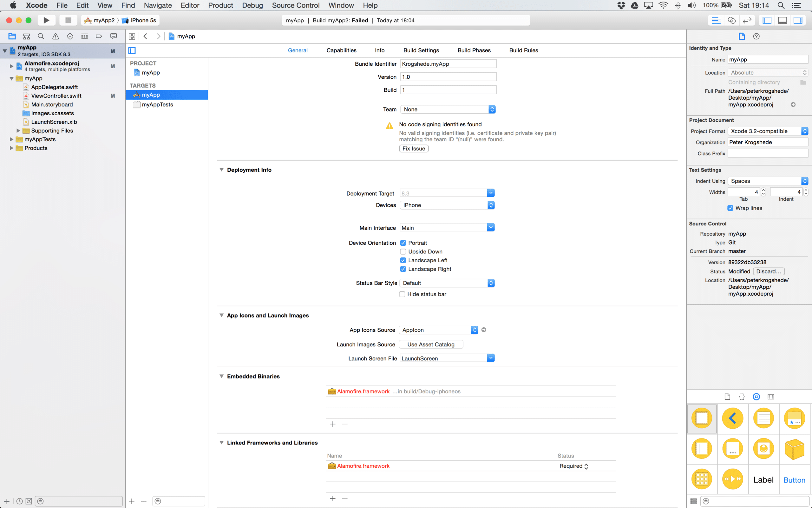Click Use Asset Catalog button
Image resolution: width=812 pixels, height=508 pixels.
[431, 344]
